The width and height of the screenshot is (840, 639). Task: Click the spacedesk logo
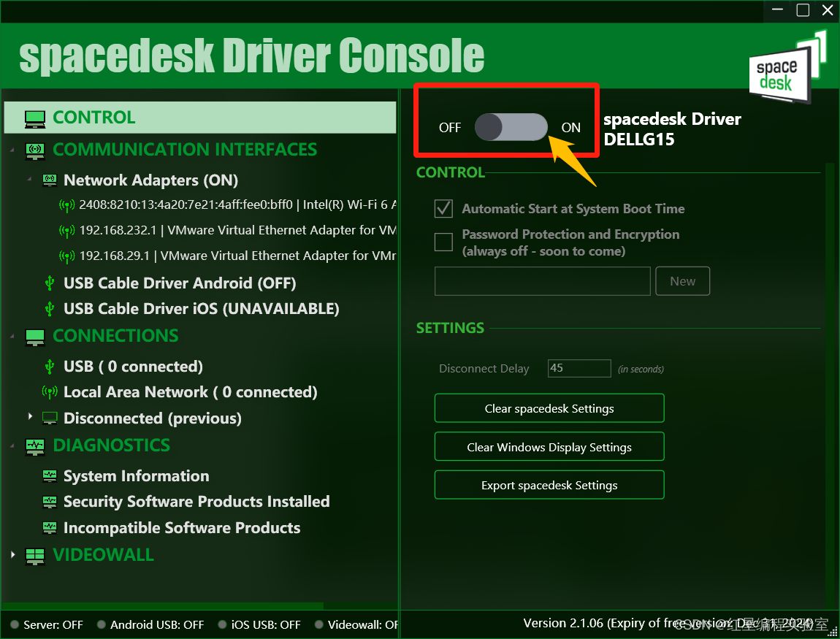[787, 67]
